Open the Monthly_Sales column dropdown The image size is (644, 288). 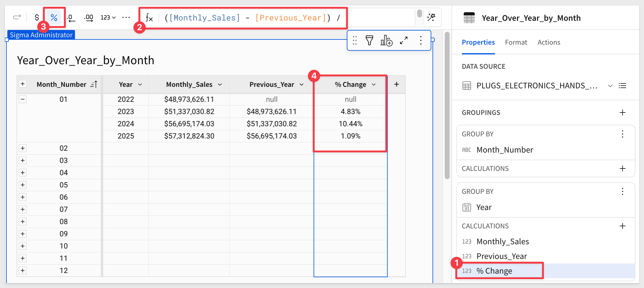220,85
